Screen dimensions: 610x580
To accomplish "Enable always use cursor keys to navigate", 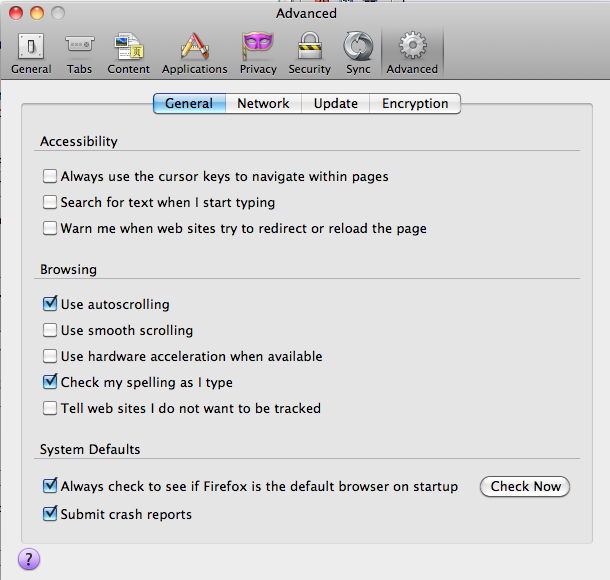I will 50,176.
